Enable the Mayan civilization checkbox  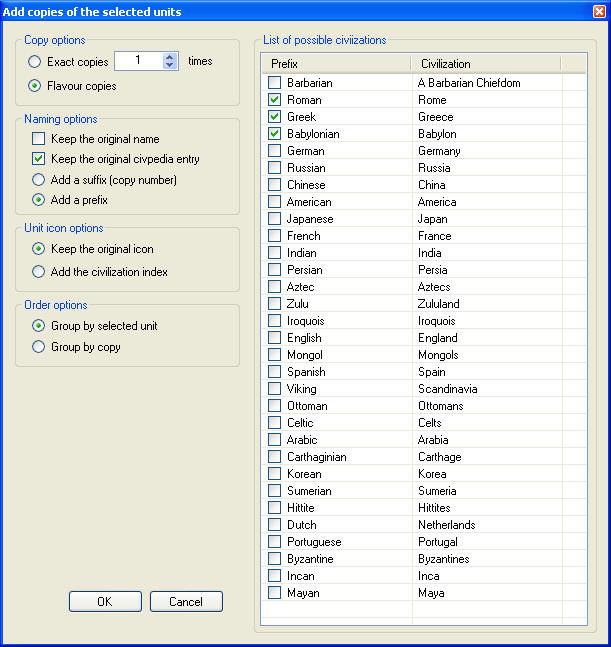click(x=274, y=593)
